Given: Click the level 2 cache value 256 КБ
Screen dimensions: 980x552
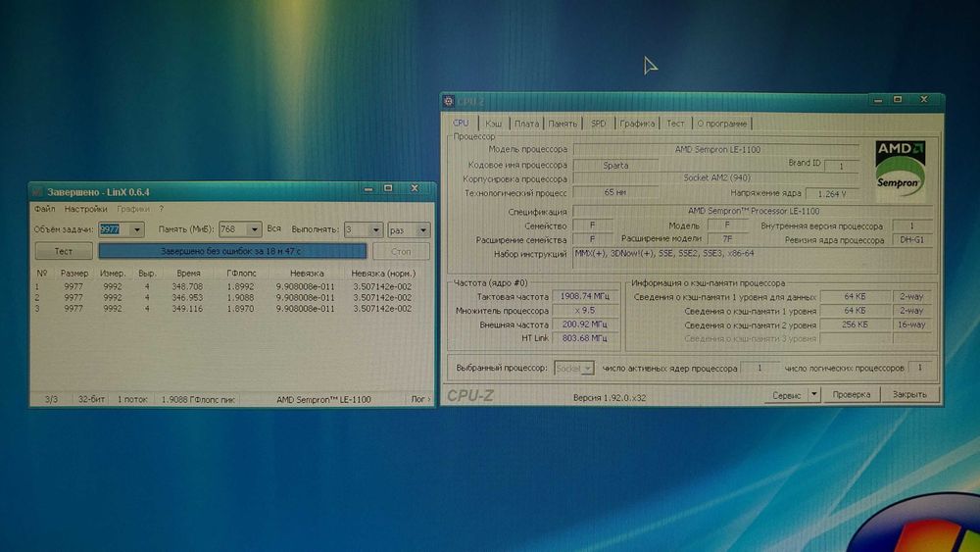Looking at the screenshot, I should click(855, 325).
